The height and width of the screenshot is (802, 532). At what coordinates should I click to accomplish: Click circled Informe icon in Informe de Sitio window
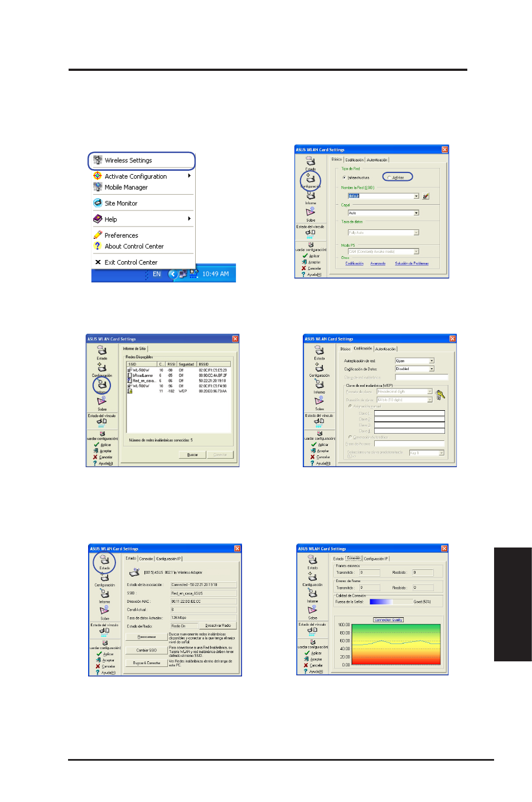(x=102, y=386)
